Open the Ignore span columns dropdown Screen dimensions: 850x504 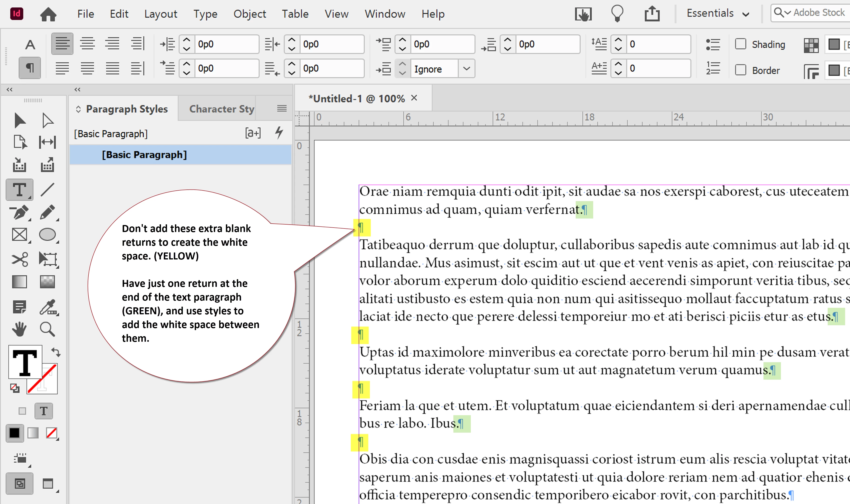[467, 69]
